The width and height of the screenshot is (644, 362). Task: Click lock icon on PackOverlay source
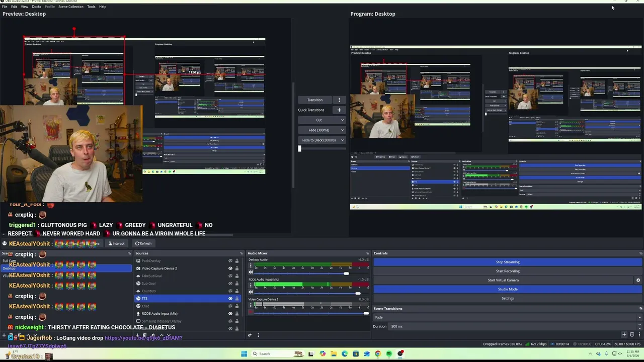tap(236, 261)
